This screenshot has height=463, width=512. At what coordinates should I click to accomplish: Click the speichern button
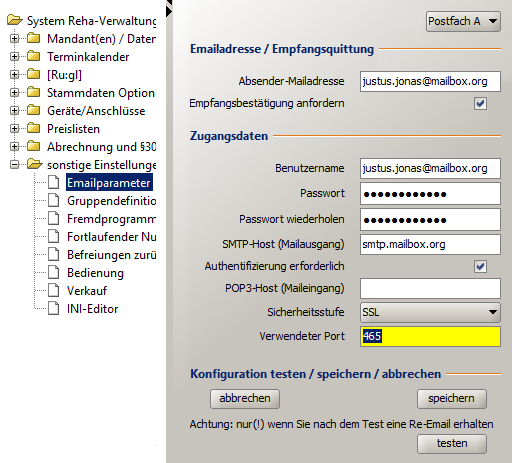point(452,399)
